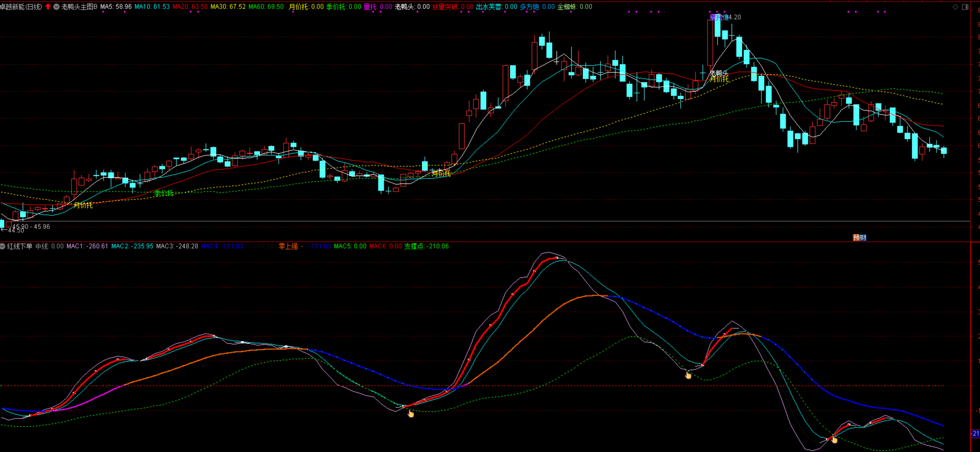Click the MAC6: 0.00 label
This screenshot has width=980, height=452.
pos(385,246)
